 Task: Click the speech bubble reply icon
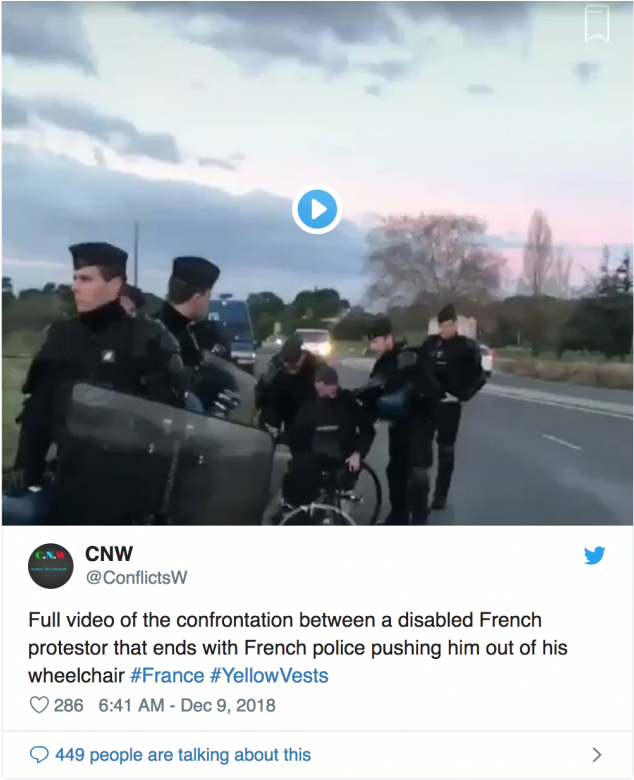(x=39, y=755)
